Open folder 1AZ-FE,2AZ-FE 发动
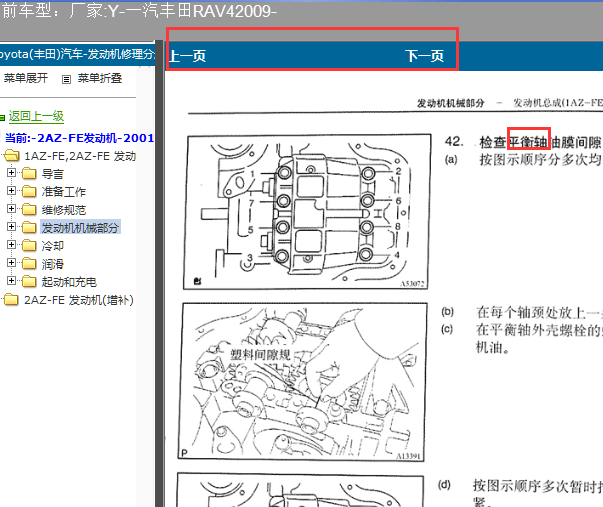The width and height of the screenshot is (603, 507). pos(80,156)
